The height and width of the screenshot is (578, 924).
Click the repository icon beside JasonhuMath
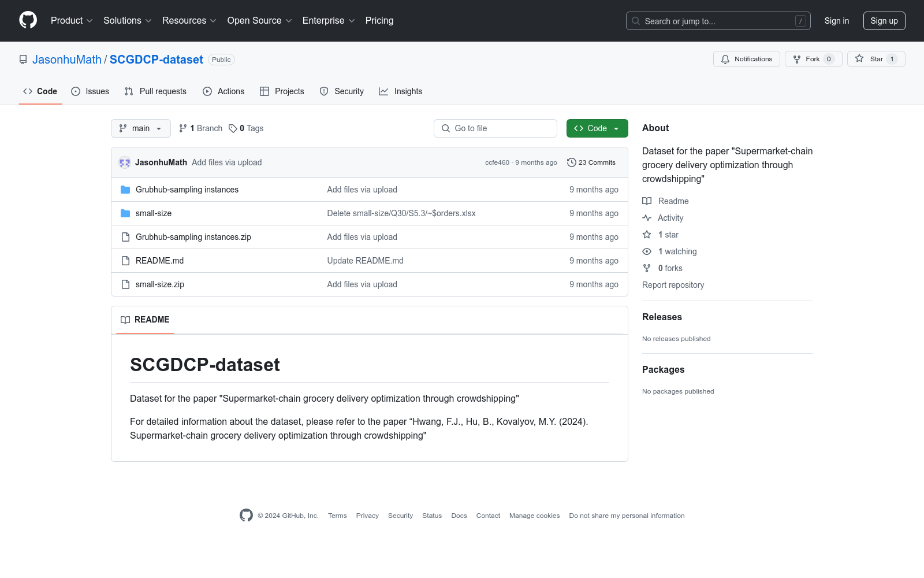click(x=23, y=60)
